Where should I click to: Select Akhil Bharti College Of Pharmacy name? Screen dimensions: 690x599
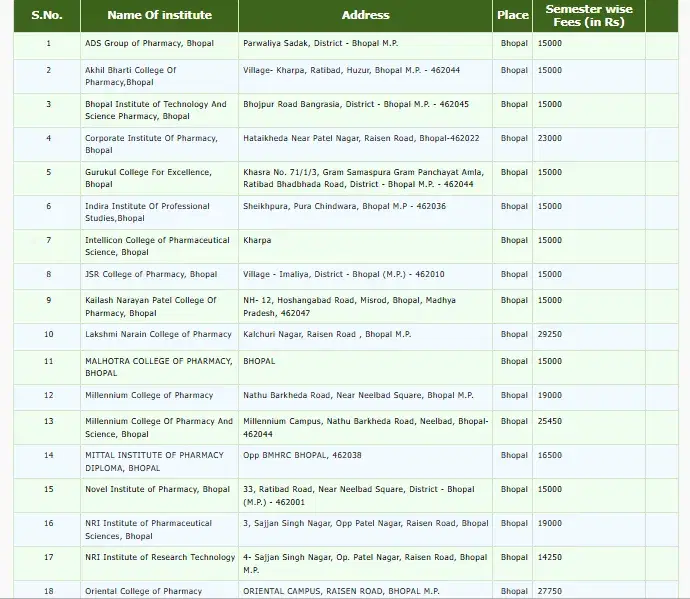[131, 76]
